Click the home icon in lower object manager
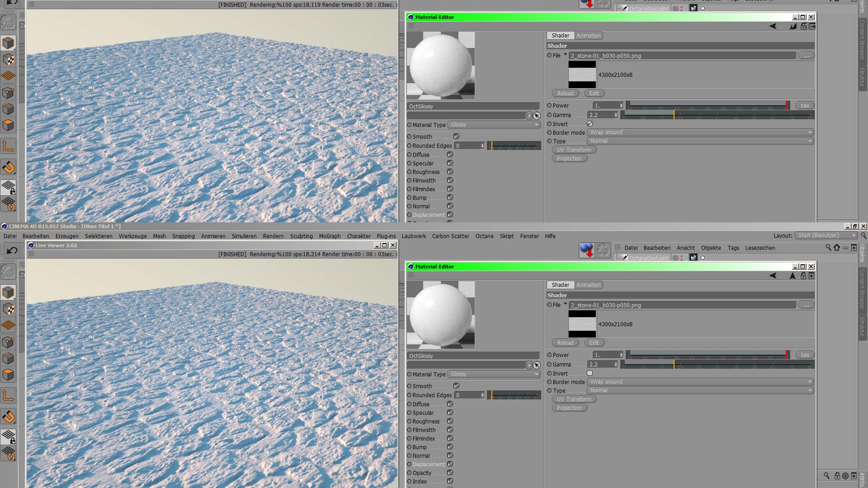Viewport: 868px width, 488px height. [837, 248]
